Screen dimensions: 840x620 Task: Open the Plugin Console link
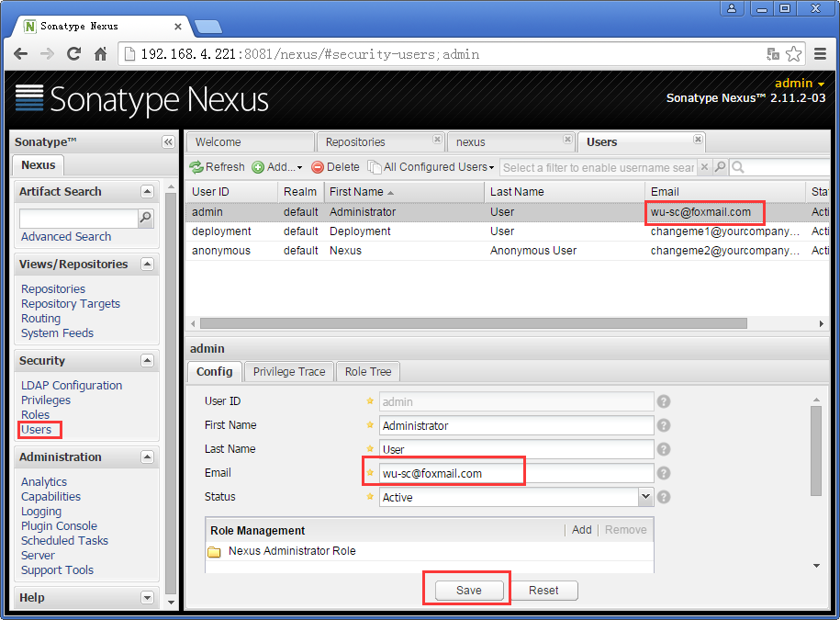tap(59, 526)
